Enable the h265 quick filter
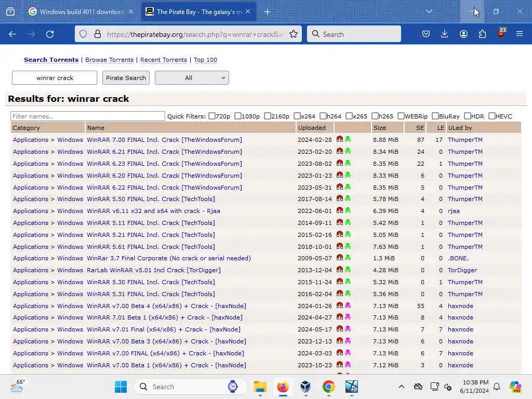The width and height of the screenshot is (532, 399). click(375, 116)
